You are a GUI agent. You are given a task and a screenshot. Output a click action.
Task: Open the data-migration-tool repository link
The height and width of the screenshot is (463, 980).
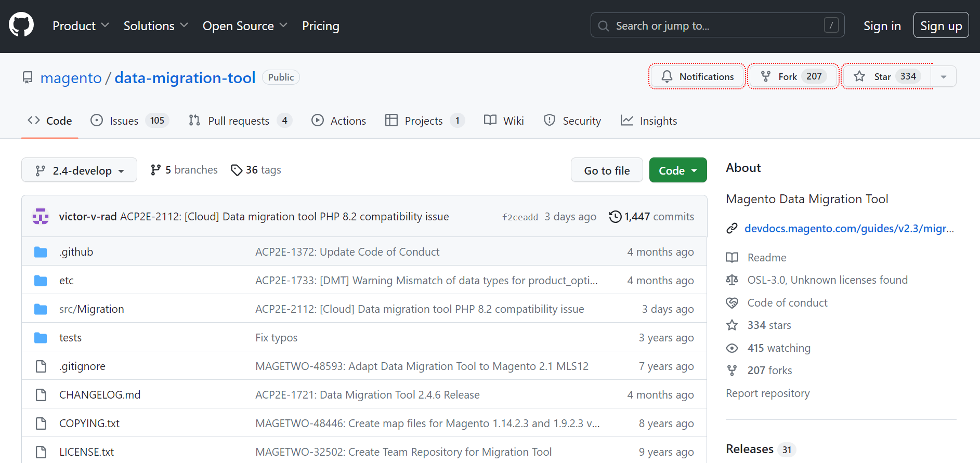click(x=185, y=77)
